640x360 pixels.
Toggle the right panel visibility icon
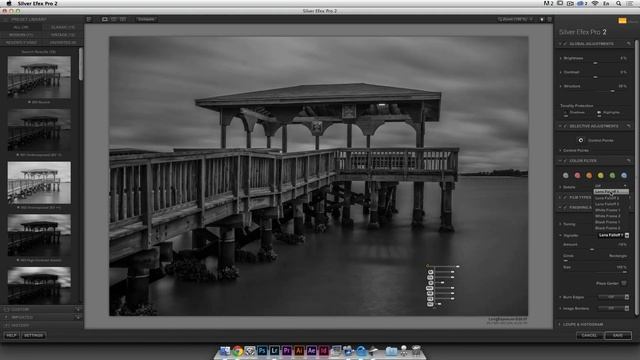click(x=550, y=19)
